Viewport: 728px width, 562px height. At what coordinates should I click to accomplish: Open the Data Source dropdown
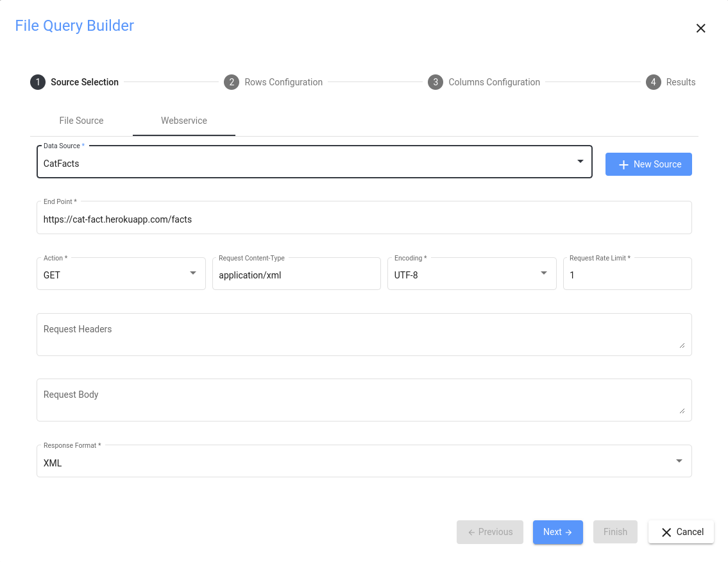point(314,163)
